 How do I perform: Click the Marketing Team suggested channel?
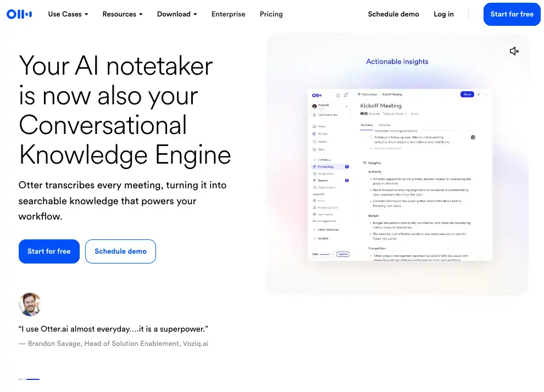point(326,208)
